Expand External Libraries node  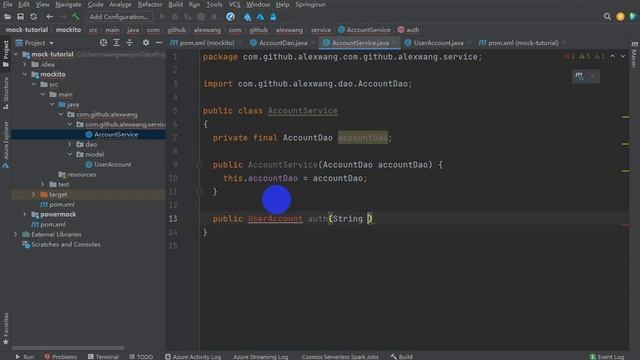click(16, 234)
